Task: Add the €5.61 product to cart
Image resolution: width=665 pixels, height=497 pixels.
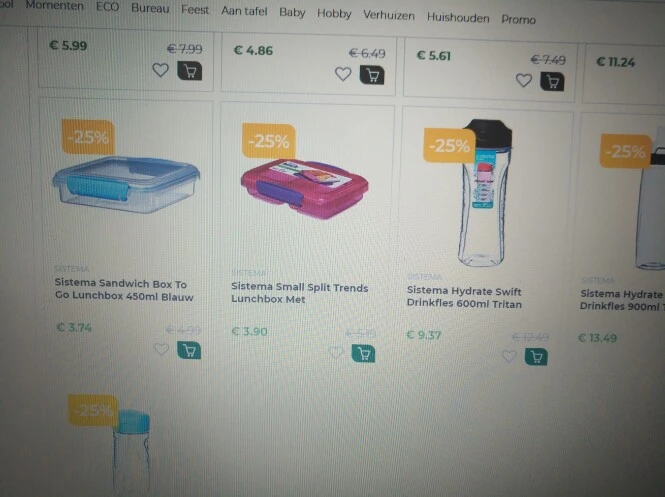Action: pyautogui.click(x=552, y=81)
